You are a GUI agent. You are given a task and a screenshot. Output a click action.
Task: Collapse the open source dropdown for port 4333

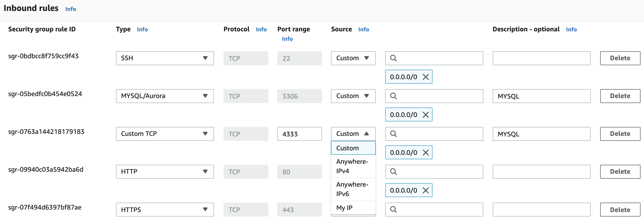(353, 134)
